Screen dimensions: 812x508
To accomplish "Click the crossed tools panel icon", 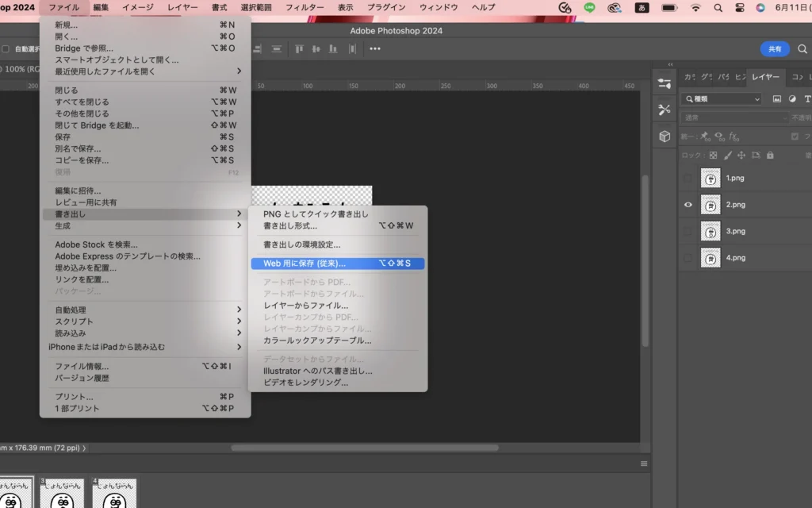I will coord(665,110).
